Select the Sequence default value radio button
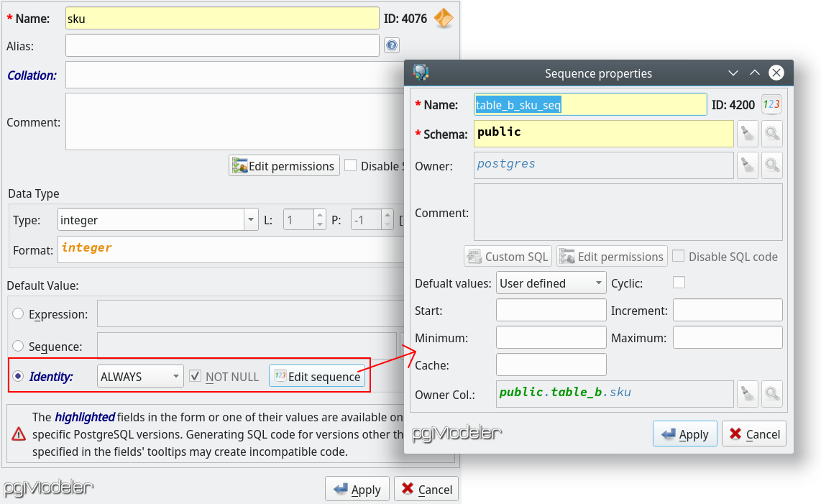This screenshot has height=504, width=821. (18, 347)
